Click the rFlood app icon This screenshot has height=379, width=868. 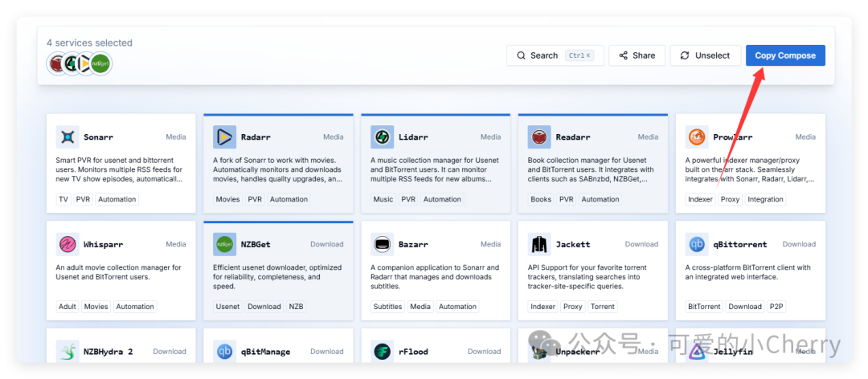382,352
